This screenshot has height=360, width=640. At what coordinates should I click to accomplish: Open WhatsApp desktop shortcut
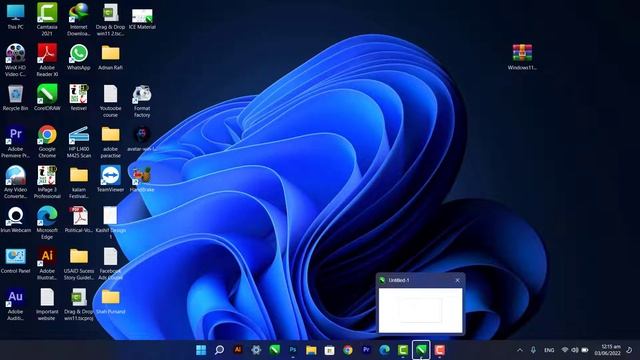click(78, 57)
